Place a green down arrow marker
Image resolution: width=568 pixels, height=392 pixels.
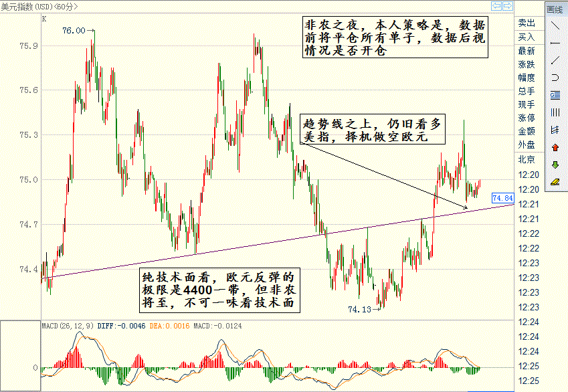pos(555,165)
